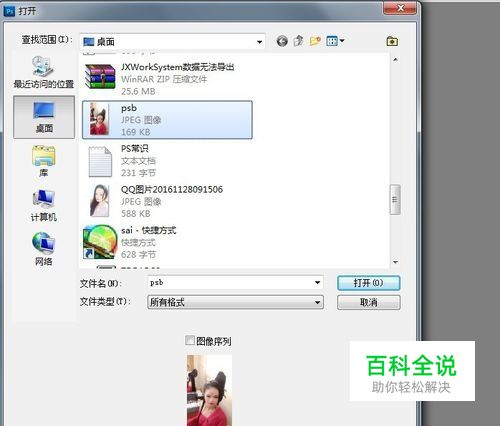This screenshot has width=500, height=426.
Task: Select file name text JXWorkSystem数据无法导出
Action: [177, 67]
